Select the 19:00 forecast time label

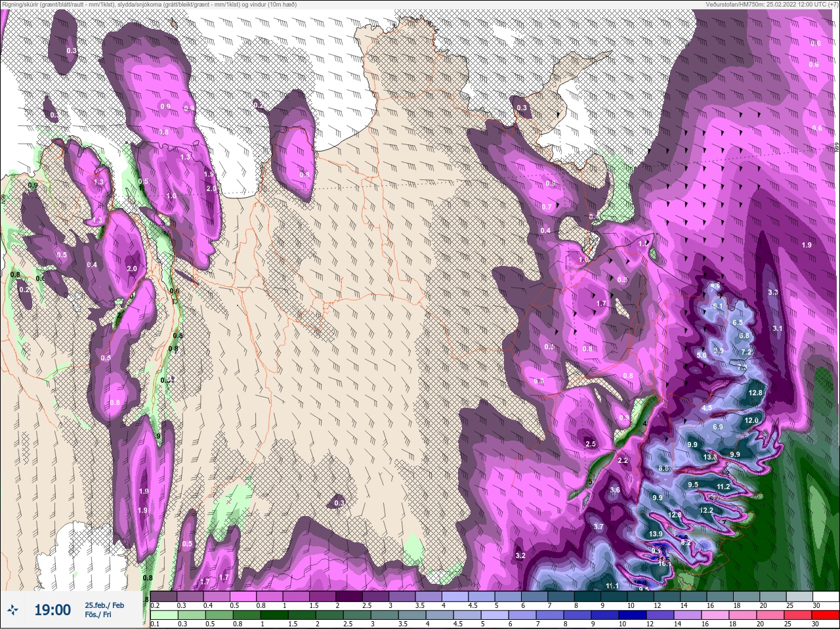click(x=52, y=610)
